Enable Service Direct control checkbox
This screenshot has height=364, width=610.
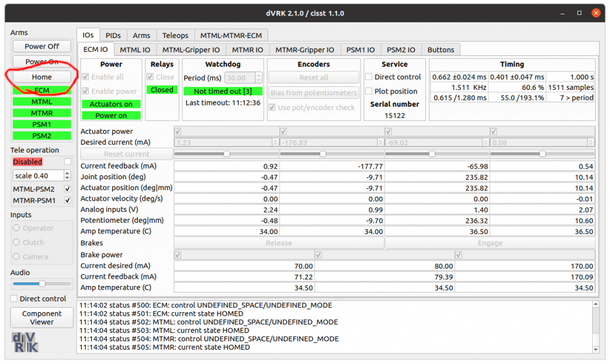click(369, 77)
